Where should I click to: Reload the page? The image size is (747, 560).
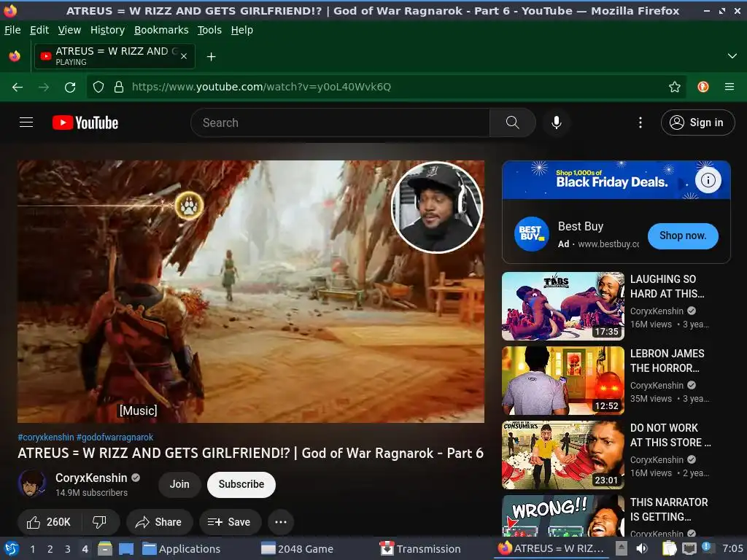coord(70,87)
